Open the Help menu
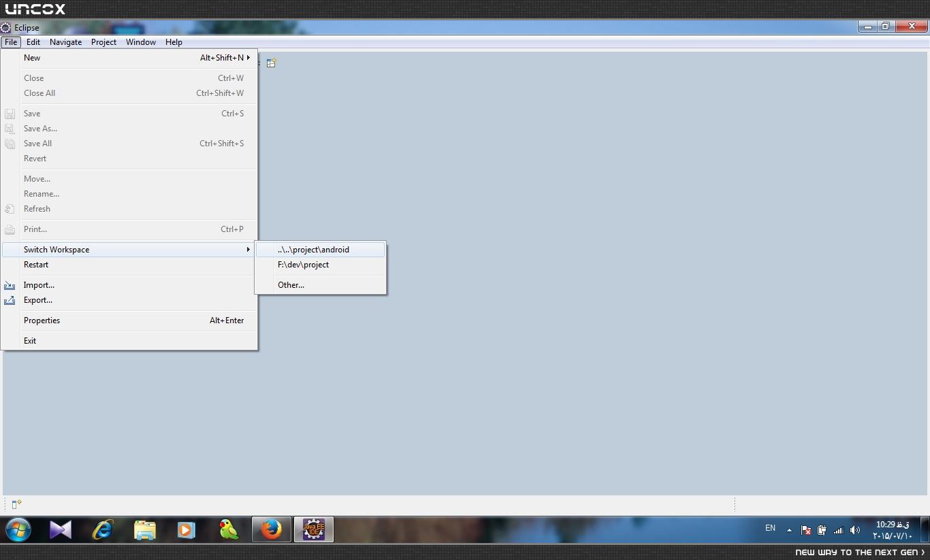Image resolution: width=930 pixels, height=560 pixels. (x=174, y=42)
